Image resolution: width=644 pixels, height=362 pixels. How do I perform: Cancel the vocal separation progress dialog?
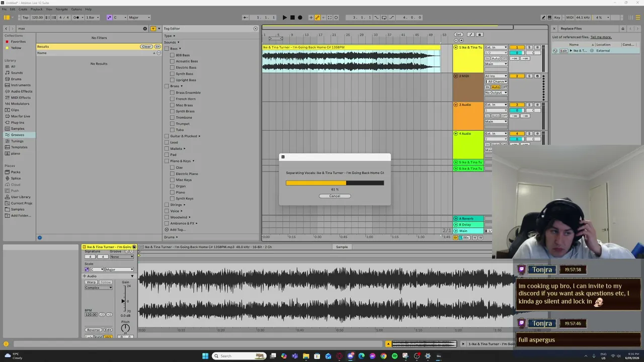coord(335,196)
